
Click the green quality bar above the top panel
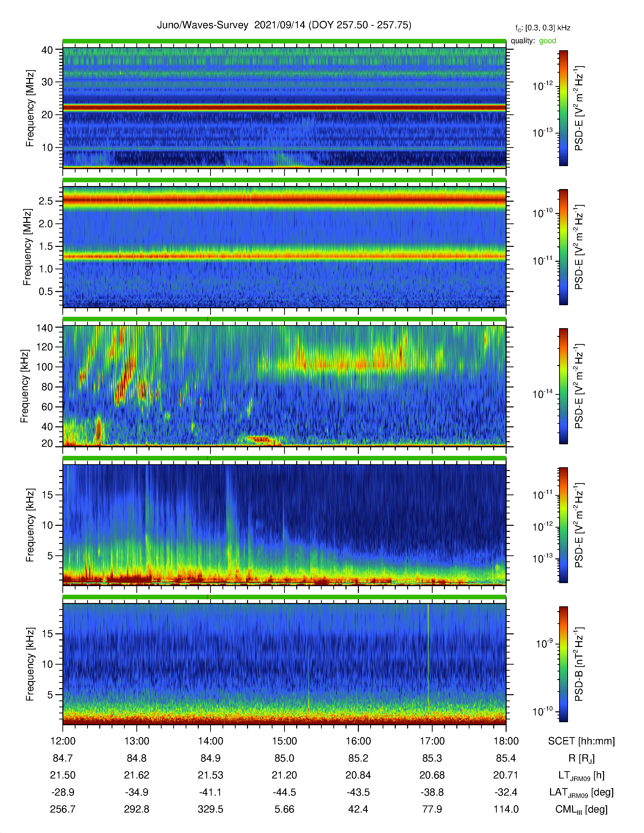tap(284, 41)
